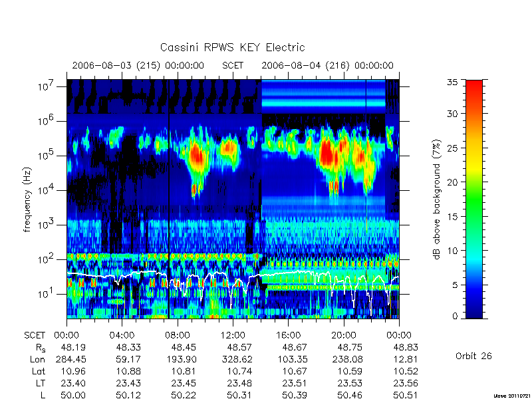532x399 pixels.
Task: Click the 'Lat' row label
Action: (x=39, y=371)
